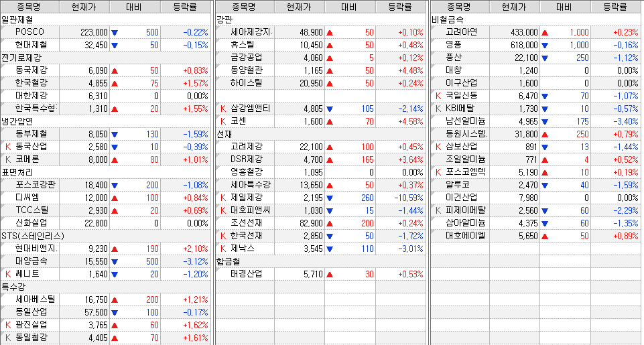Select the K icon beside 삼강엠앤티

pos(223,108)
